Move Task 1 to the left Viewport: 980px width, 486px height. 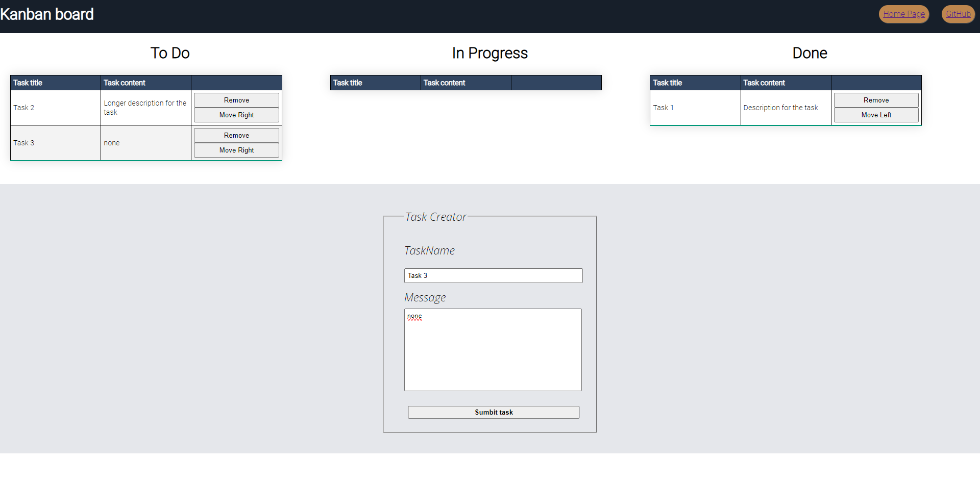pos(876,115)
